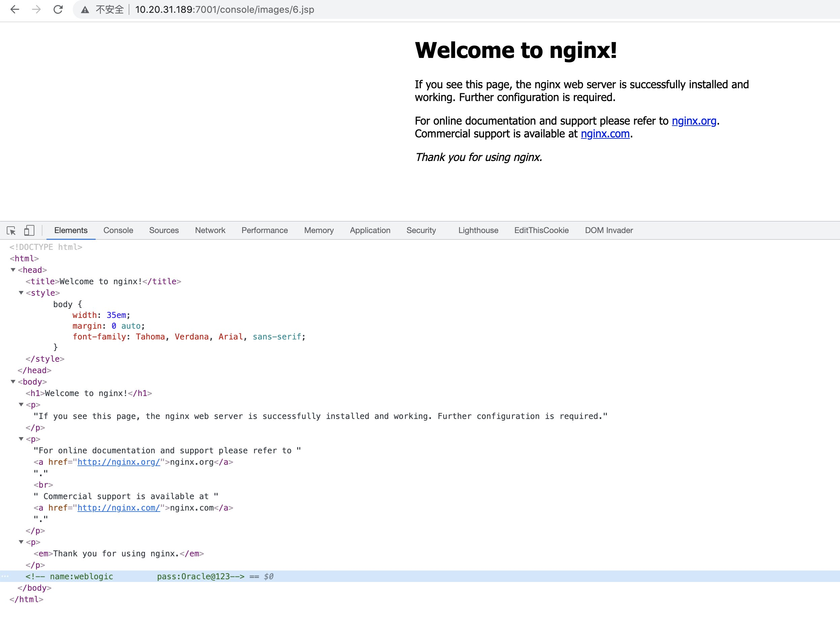Open the Performance tab

coord(264,230)
